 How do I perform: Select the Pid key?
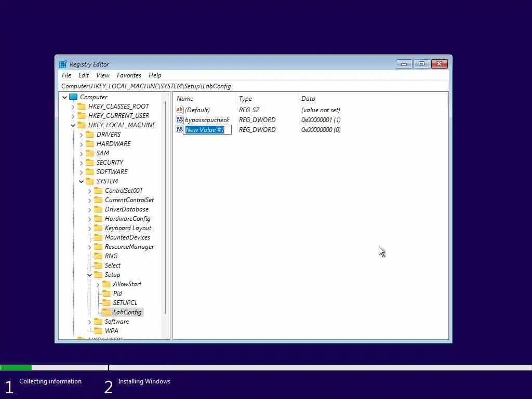pyautogui.click(x=117, y=294)
